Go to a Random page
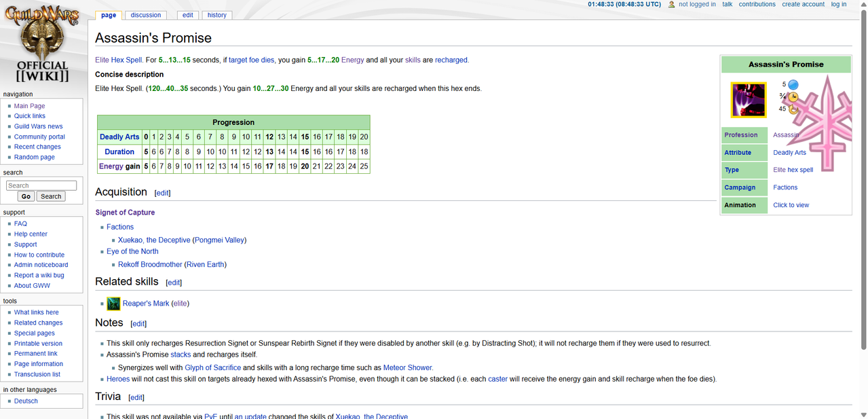The height and width of the screenshot is (419, 868). coord(35,157)
